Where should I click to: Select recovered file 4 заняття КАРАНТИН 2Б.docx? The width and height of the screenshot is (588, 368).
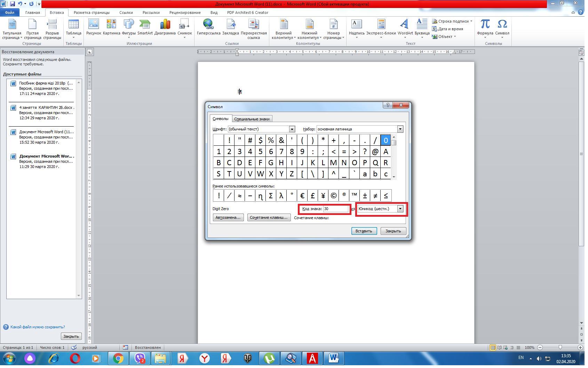click(x=42, y=113)
